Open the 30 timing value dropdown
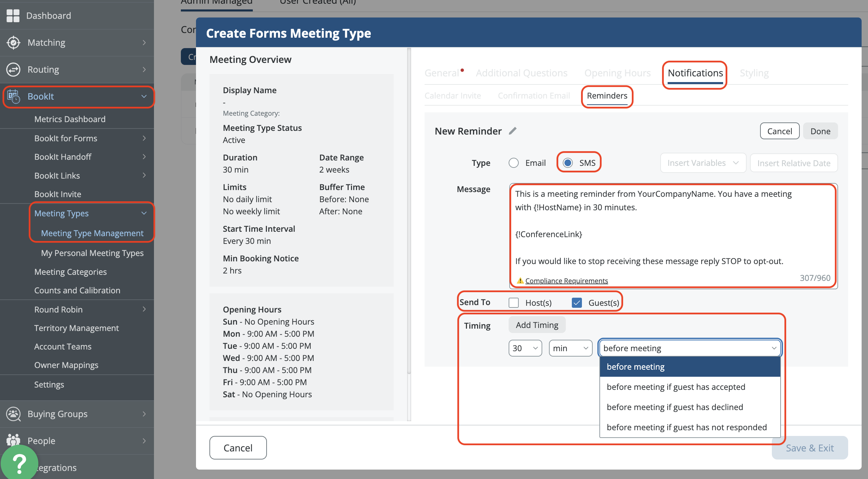Viewport: 868px width, 479px height. pos(525,348)
